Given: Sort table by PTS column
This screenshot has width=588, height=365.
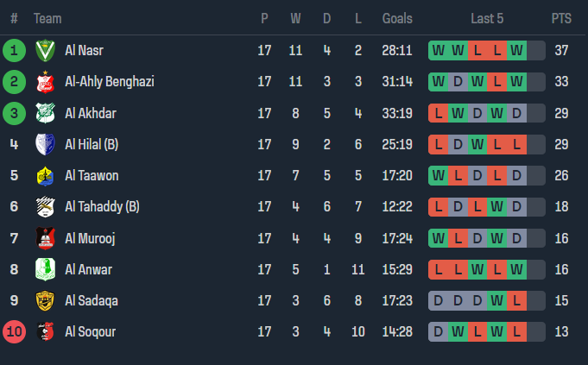Looking at the screenshot, I should tap(561, 18).
